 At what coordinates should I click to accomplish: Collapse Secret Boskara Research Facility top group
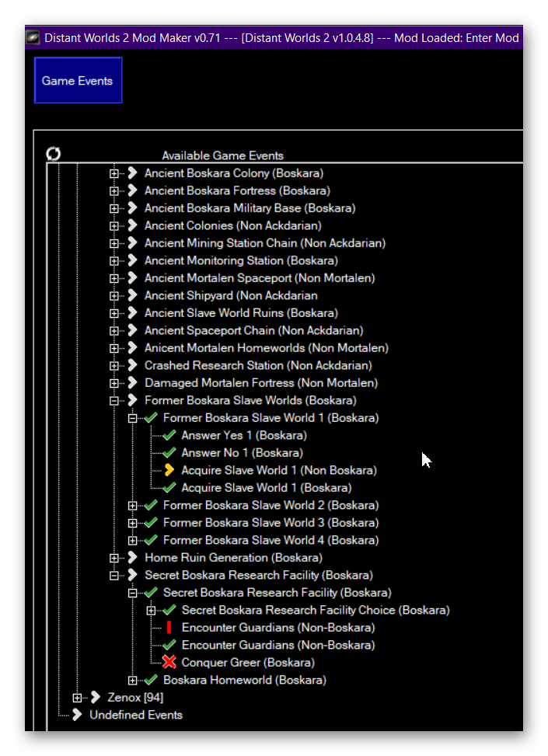[113, 575]
